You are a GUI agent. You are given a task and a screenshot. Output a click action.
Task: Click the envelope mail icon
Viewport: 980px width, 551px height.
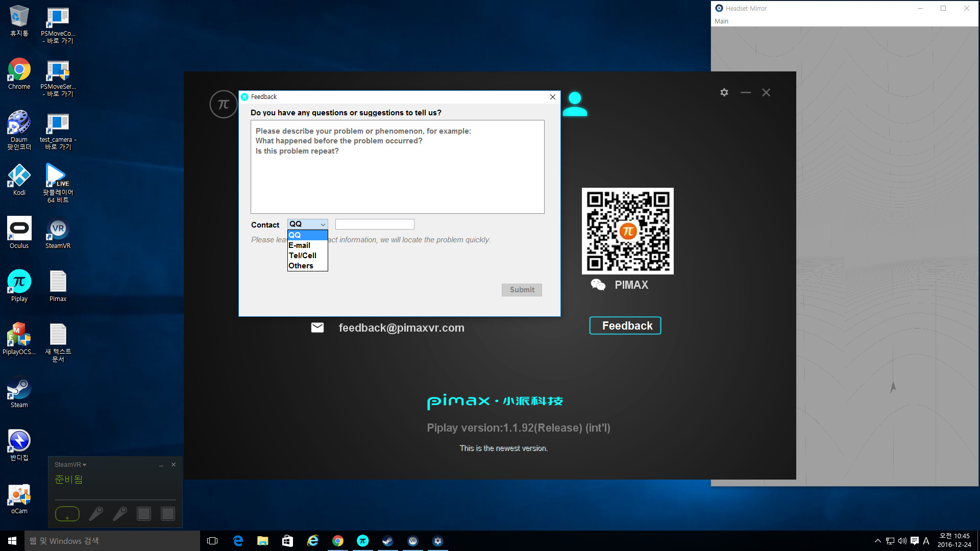pyautogui.click(x=317, y=328)
